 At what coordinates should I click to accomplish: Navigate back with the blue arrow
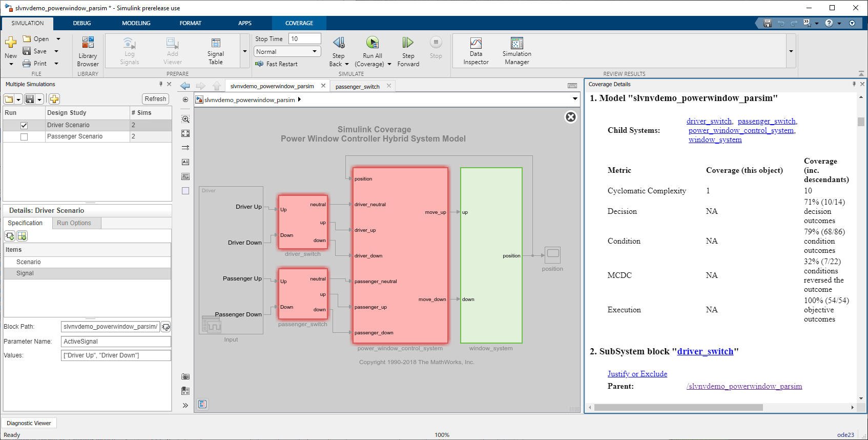(x=185, y=86)
